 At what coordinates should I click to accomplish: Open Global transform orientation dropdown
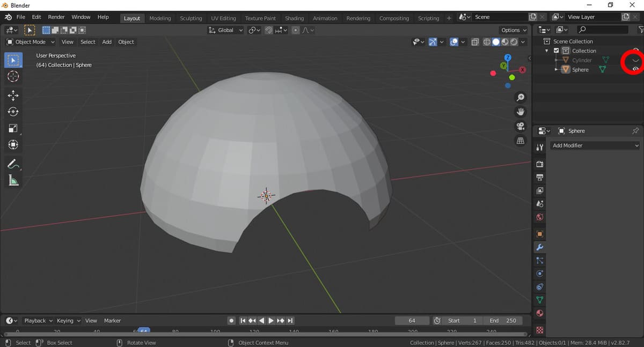coord(225,31)
